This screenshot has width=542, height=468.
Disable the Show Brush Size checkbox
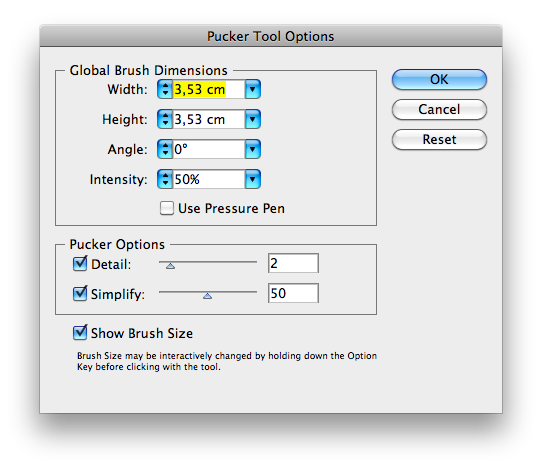point(80,333)
